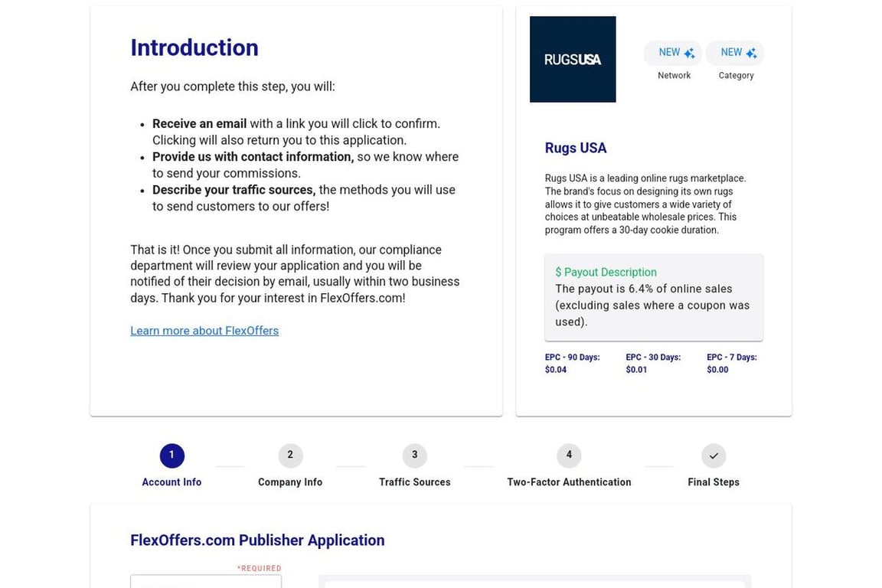The width and height of the screenshot is (882, 588).
Task: Click "After you complete this step" text
Action: pos(232,87)
